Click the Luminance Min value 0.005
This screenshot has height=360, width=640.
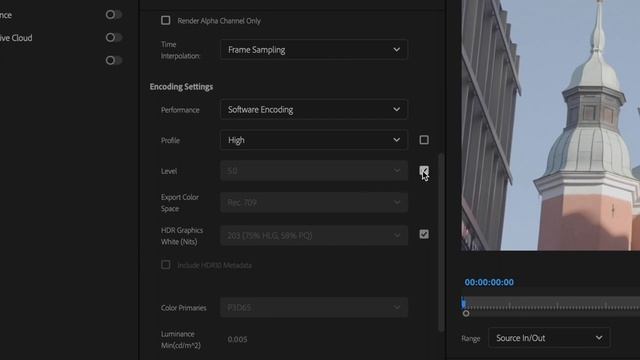(x=237, y=339)
